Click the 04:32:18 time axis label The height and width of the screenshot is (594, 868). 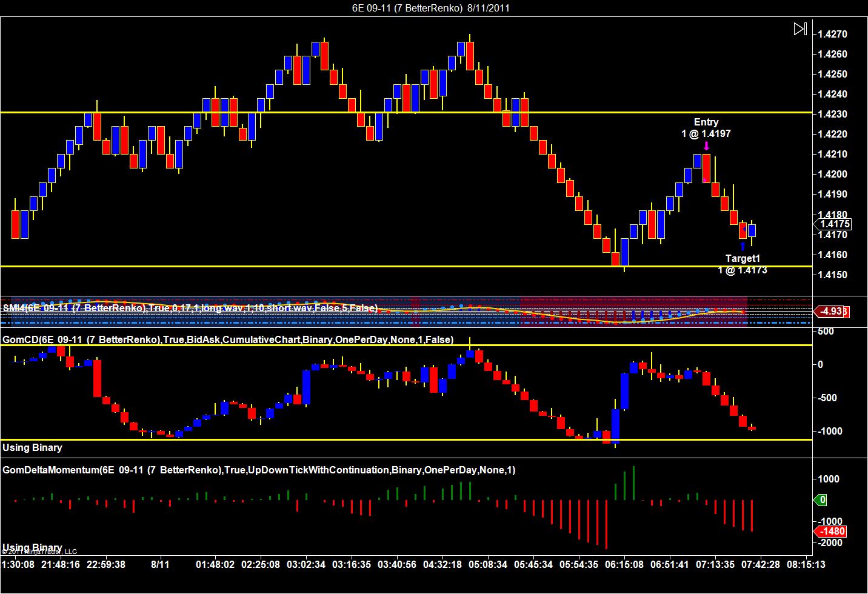tap(441, 564)
